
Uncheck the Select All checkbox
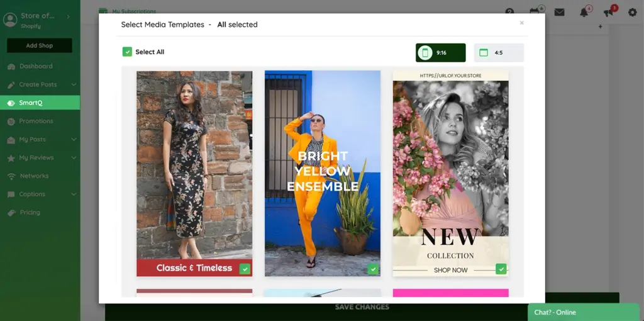tap(127, 52)
